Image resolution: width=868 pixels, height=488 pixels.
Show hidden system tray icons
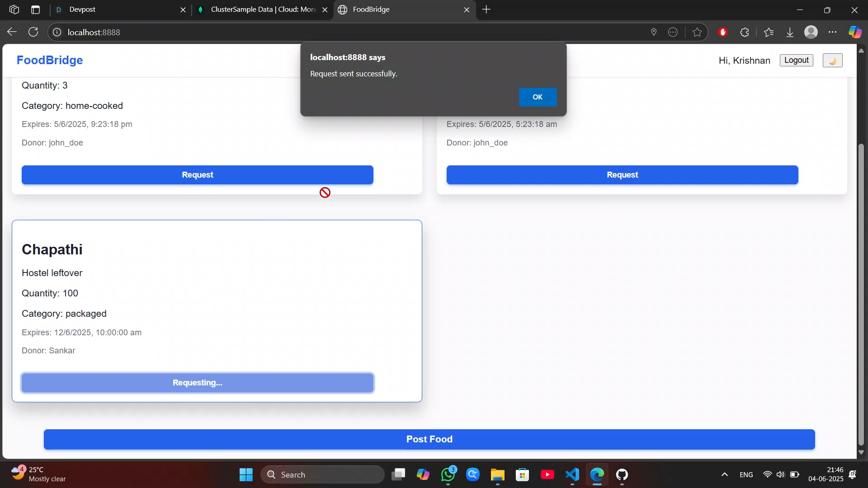(x=724, y=474)
